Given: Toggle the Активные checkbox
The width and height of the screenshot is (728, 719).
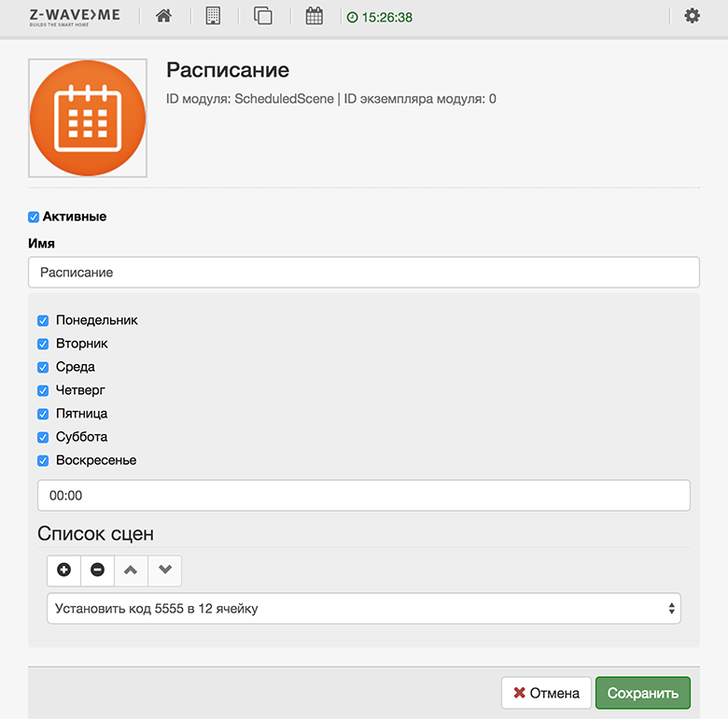Looking at the screenshot, I should pos(34,217).
